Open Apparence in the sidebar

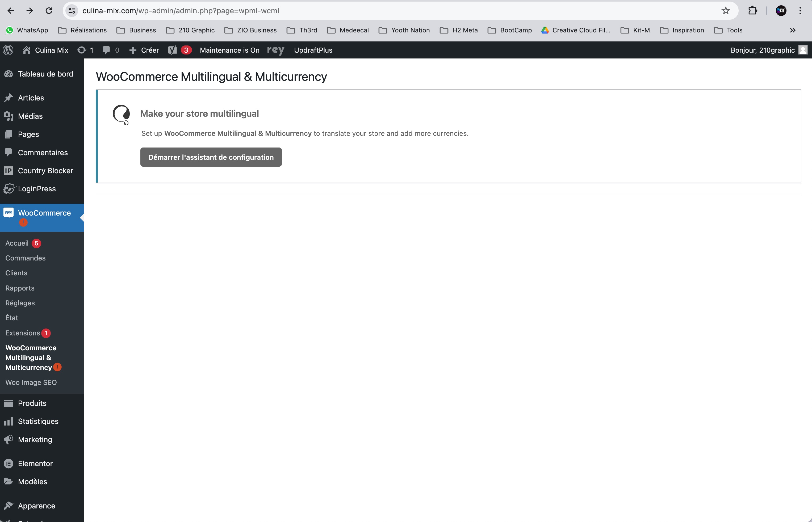click(42, 506)
